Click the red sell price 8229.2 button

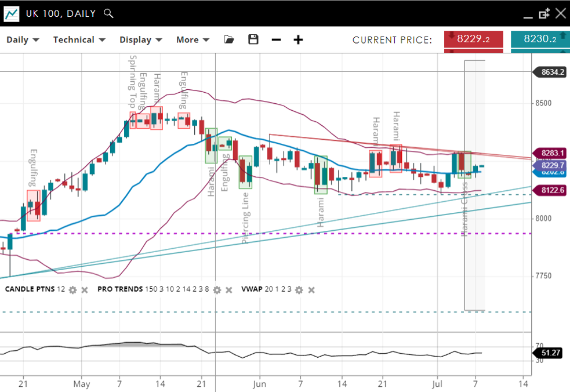click(x=474, y=39)
